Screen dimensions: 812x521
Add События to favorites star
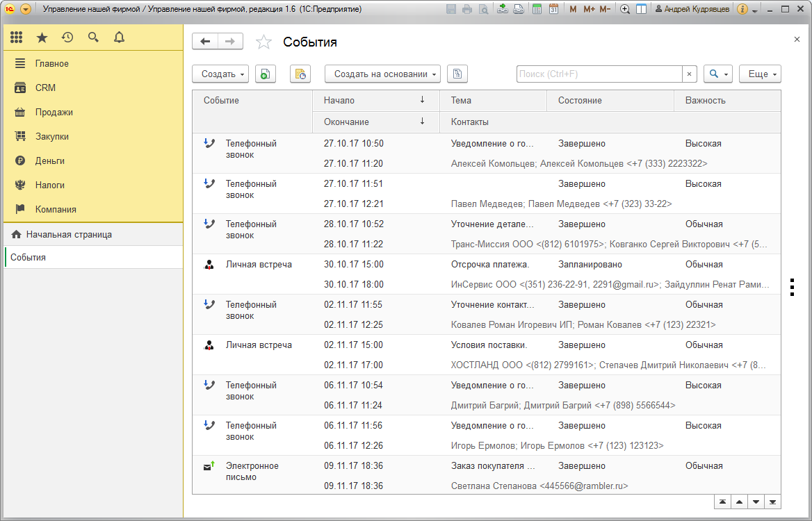tap(263, 42)
